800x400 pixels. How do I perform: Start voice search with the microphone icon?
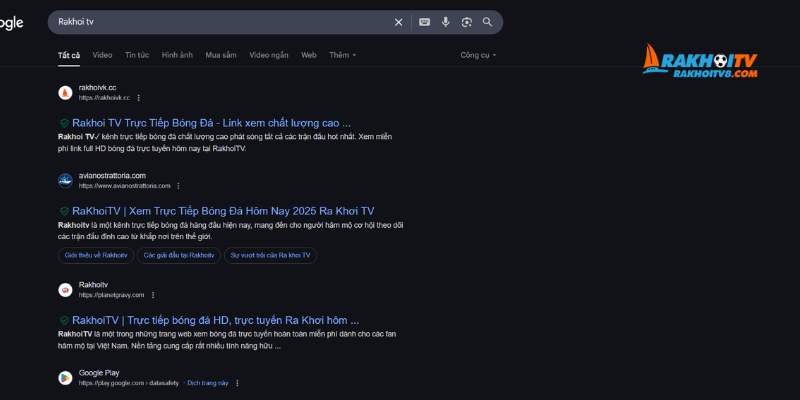coord(445,22)
